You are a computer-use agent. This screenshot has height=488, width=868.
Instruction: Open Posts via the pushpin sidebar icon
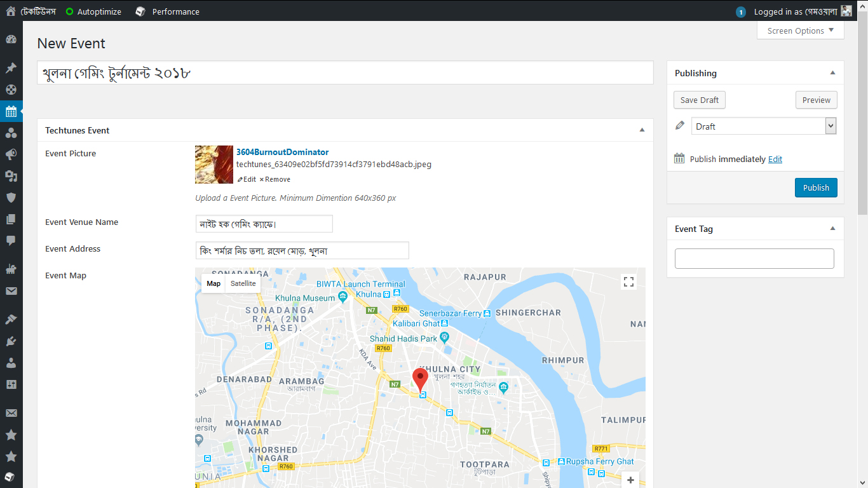coord(11,68)
